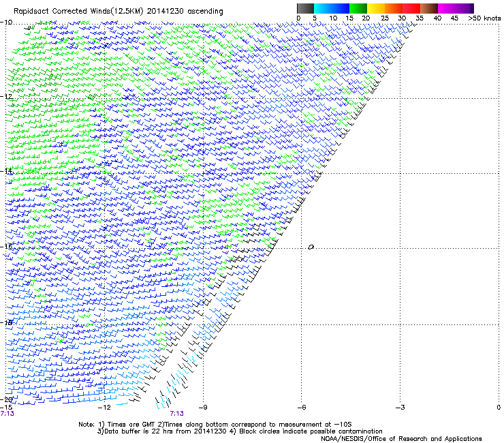Viewport: 504px width, 443px height.
Task: Click the cyan color segment near 5 knots
Action: pos(323,8)
